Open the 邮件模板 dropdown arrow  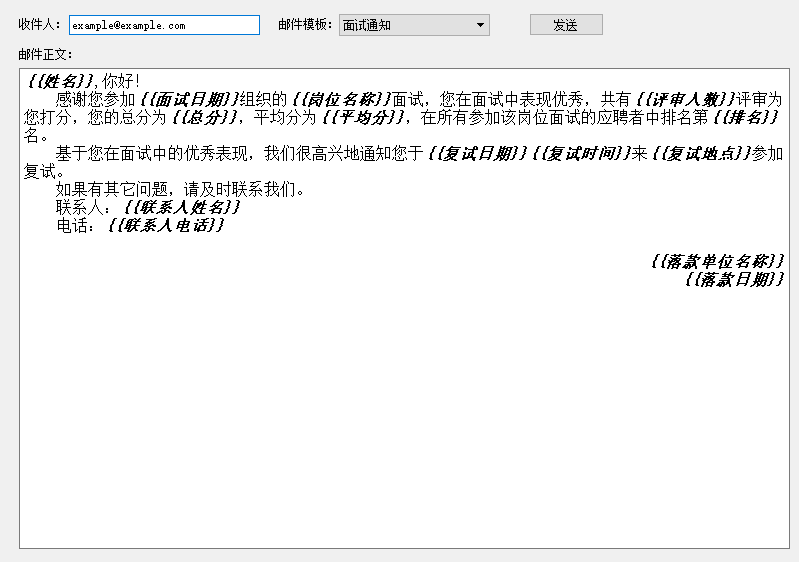pos(480,25)
